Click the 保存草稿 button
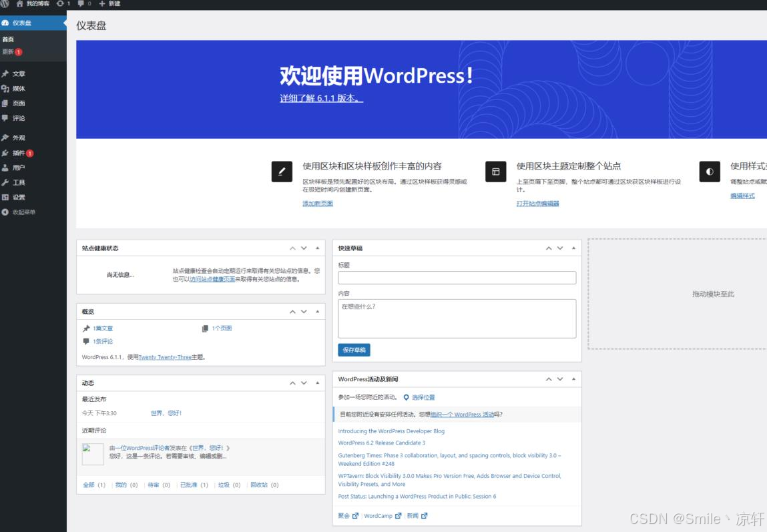This screenshot has height=532, width=767. pyautogui.click(x=354, y=350)
